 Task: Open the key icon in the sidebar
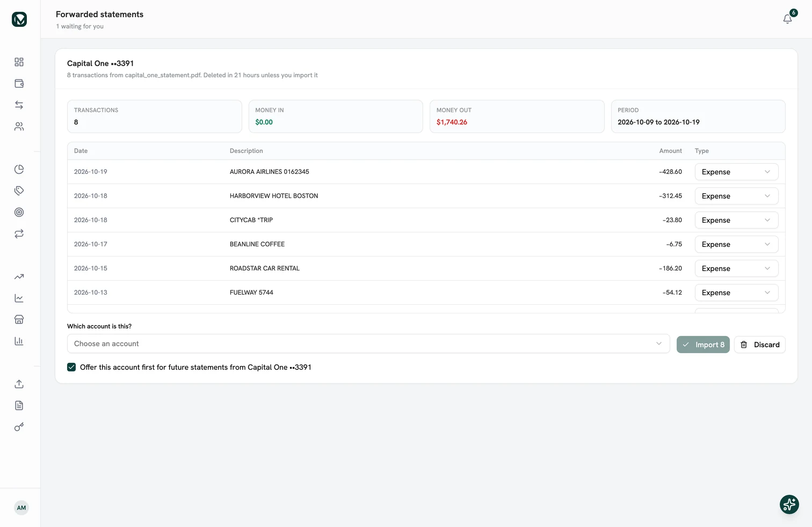(x=19, y=427)
